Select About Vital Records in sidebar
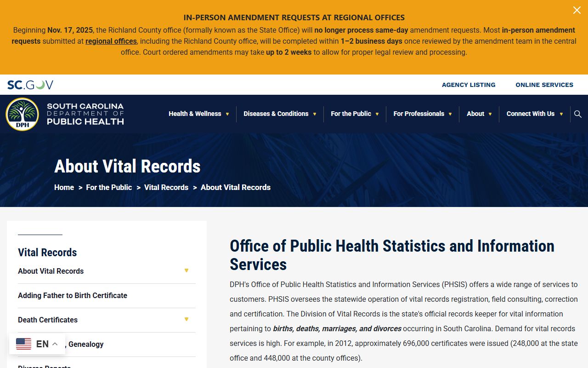Screen dimensions: 588x368 (x=51, y=271)
